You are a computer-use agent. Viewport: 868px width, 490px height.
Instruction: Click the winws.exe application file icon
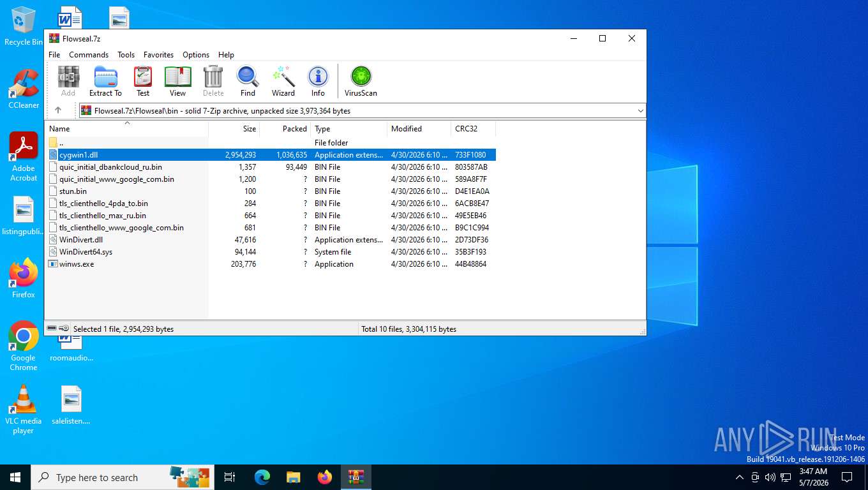click(x=53, y=264)
